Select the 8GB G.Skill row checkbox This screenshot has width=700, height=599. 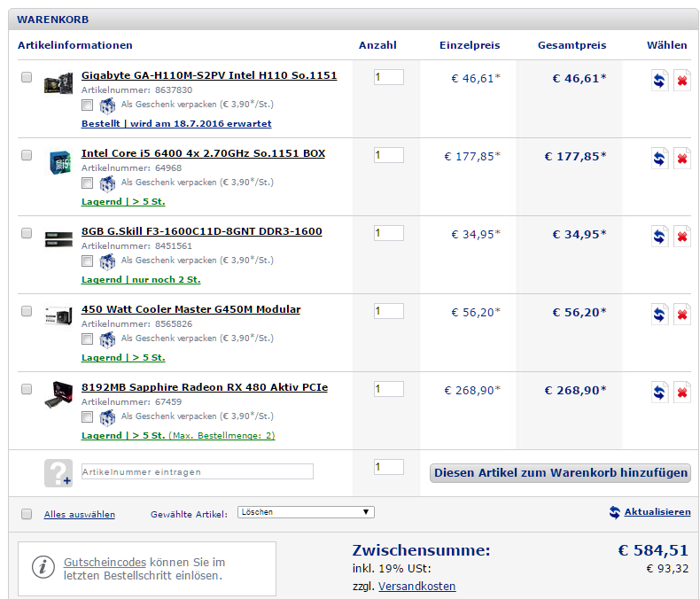[27, 233]
